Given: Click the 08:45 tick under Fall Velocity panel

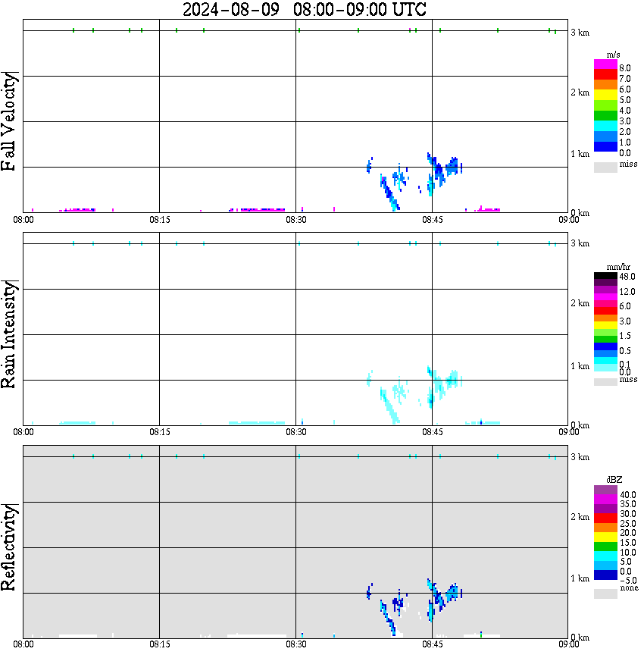Looking at the screenshot, I should click(433, 220).
